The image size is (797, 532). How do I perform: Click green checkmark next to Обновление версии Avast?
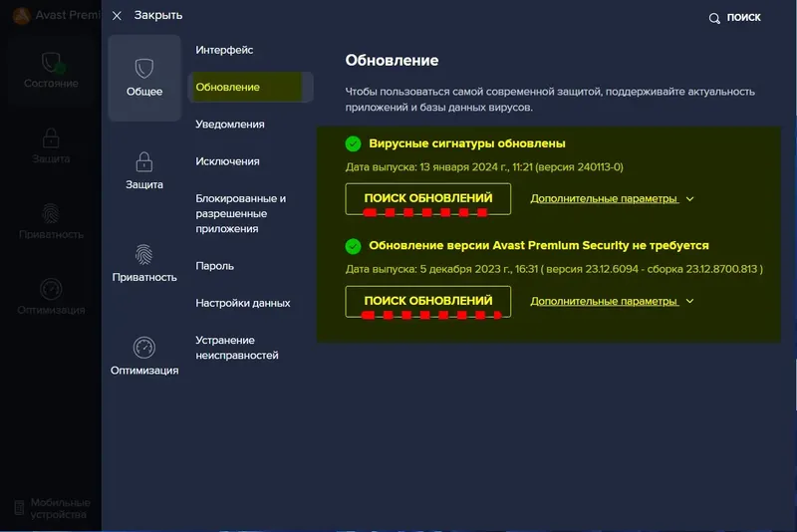pos(354,246)
